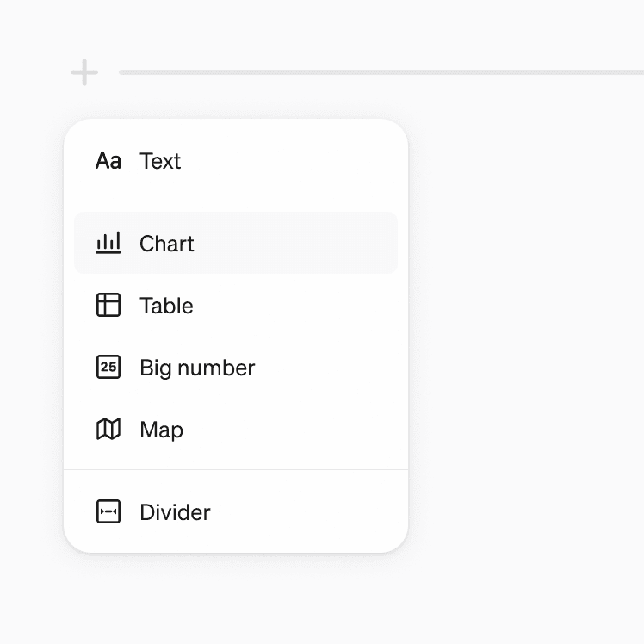Choose the Map label in the menu

pyautogui.click(x=162, y=430)
